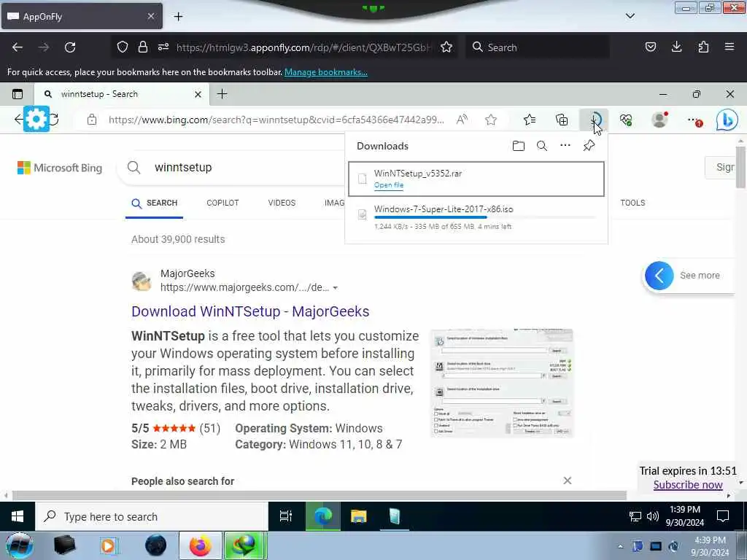This screenshot has height=560, width=747.
Task: Open new Firefox tab with plus
Action: point(178,17)
